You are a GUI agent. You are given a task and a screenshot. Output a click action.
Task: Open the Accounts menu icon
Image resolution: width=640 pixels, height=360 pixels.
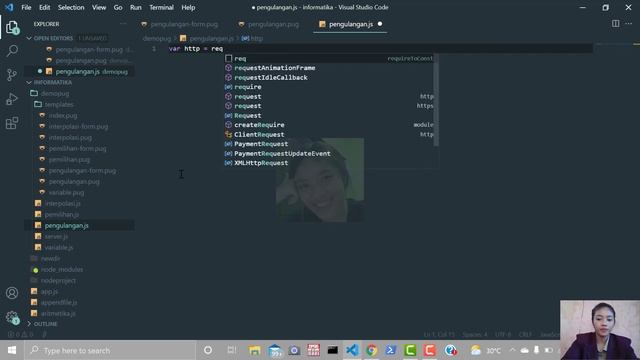click(12, 293)
